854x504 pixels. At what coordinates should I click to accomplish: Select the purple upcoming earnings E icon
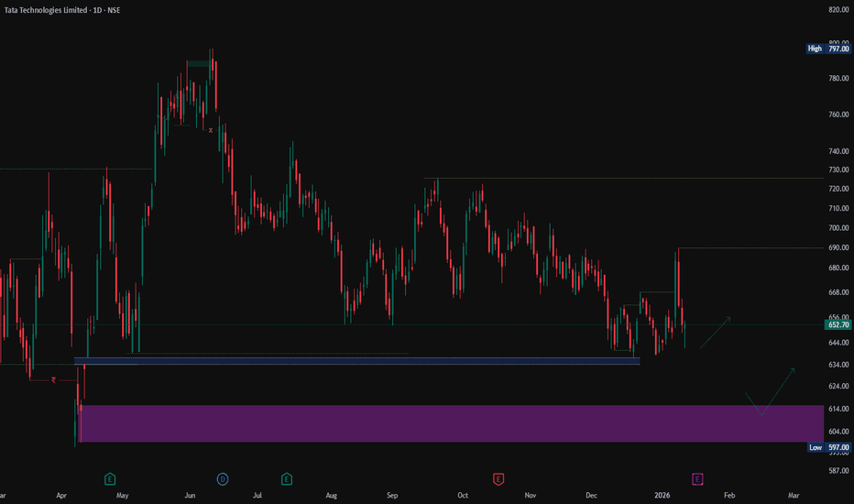pyautogui.click(x=697, y=478)
